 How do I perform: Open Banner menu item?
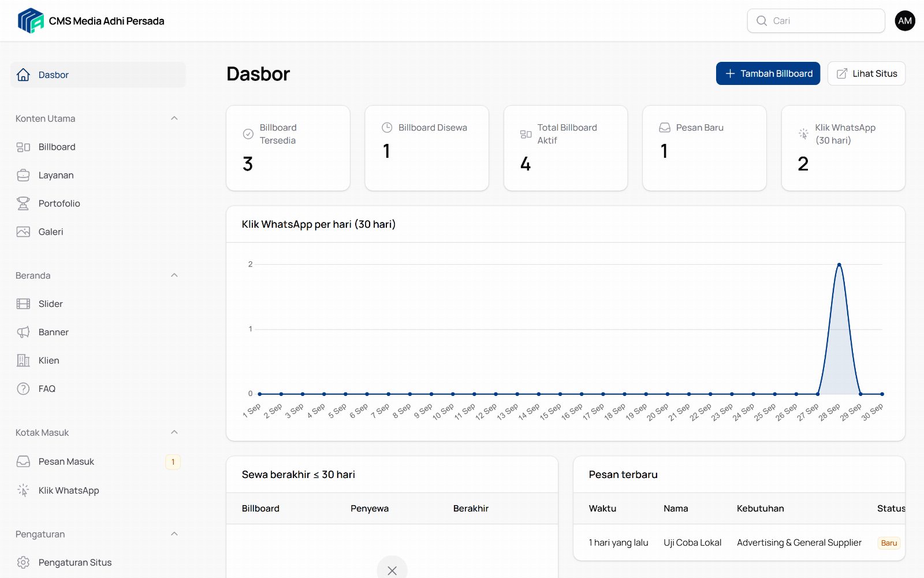(x=98, y=332)
